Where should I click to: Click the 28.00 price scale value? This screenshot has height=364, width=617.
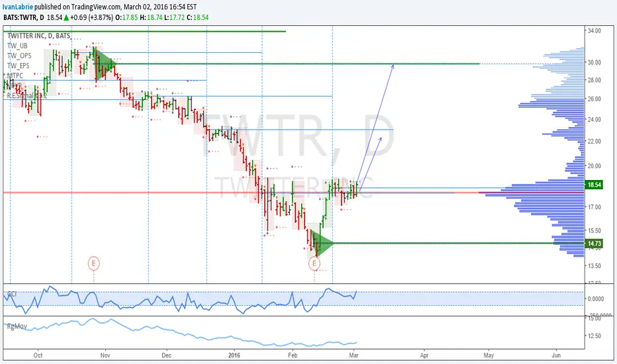tap(594, 80)
